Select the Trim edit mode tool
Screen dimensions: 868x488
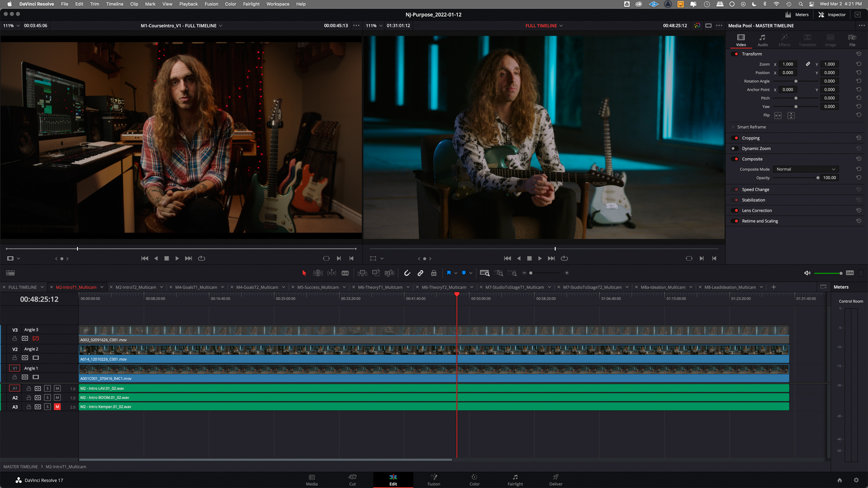coord(318,273)
